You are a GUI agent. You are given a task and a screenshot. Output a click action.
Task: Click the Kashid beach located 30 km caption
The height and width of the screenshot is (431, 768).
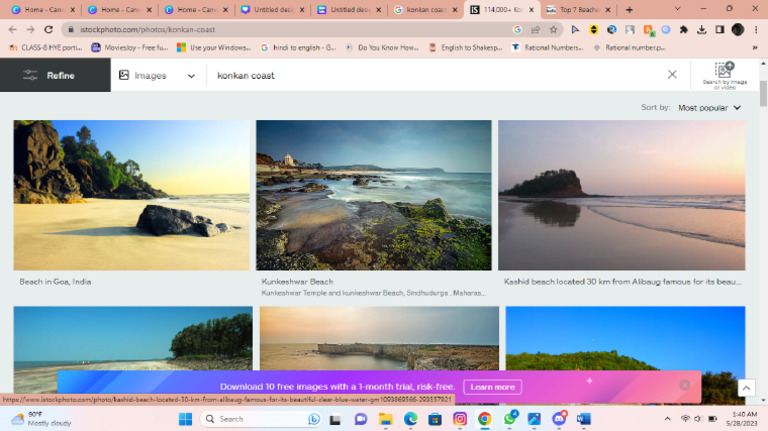(x=622, y=282)
